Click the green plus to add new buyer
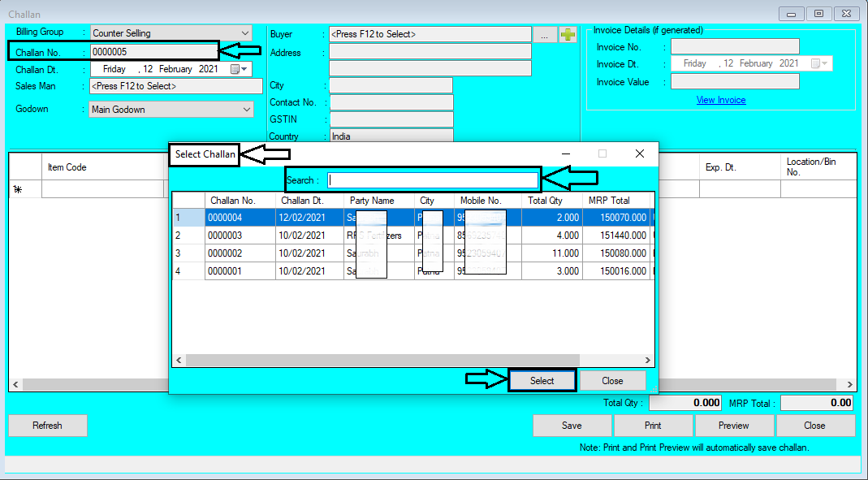Viewport: 868px width, 480px height. click(x=568, y=33)
